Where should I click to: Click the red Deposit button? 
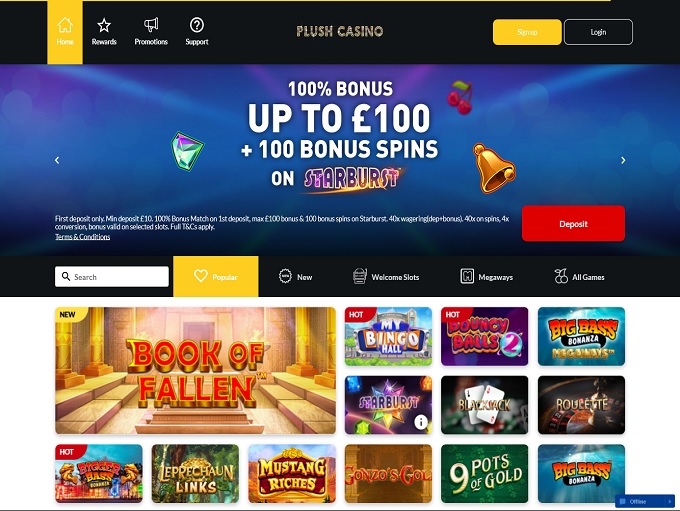point(573,223)
